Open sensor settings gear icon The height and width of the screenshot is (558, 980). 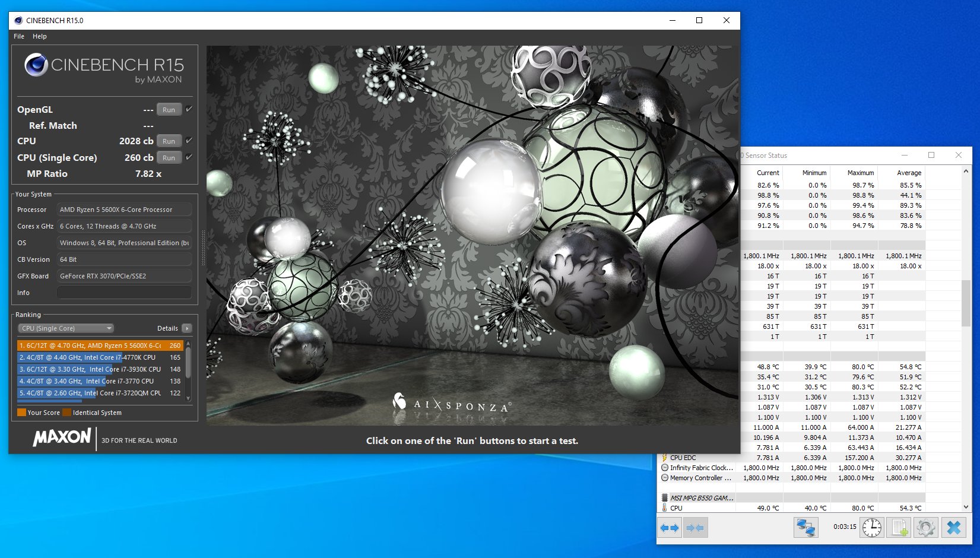925,527
